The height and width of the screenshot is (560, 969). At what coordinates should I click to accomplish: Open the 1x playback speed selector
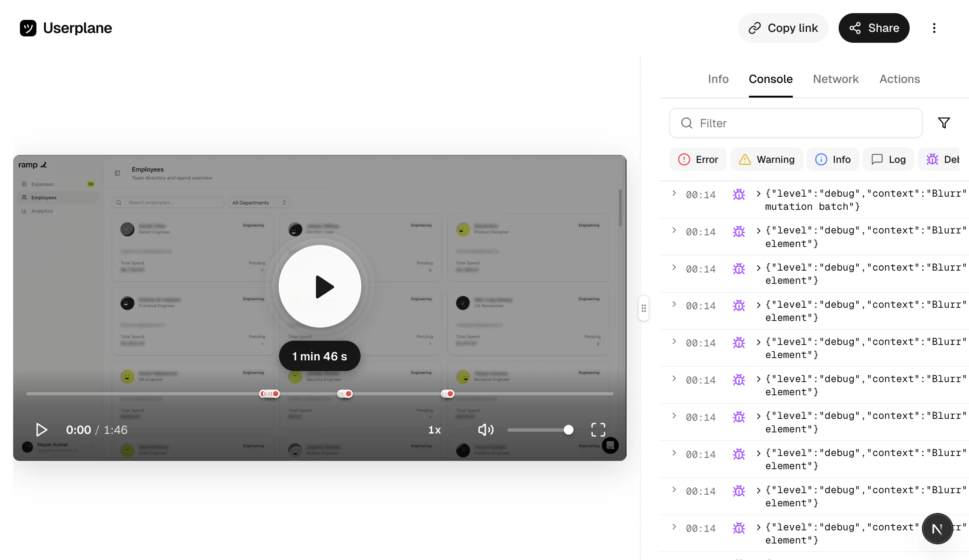pos(435,430)
